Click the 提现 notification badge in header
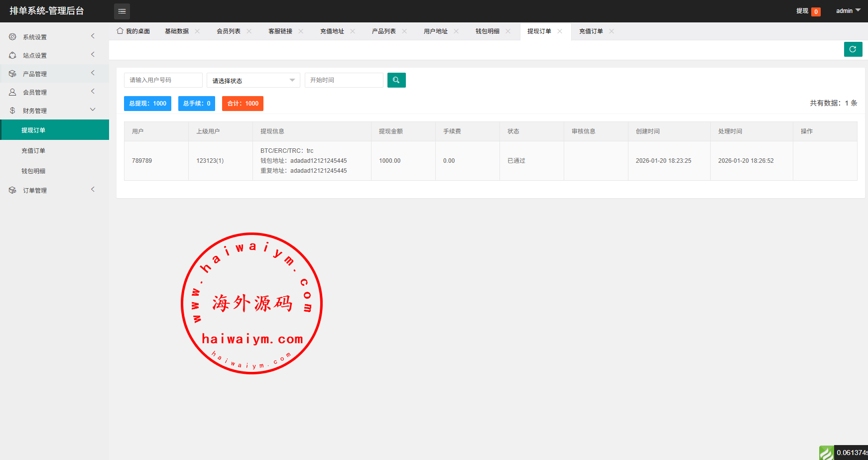 pyautogui.click(x=815, y=11)
